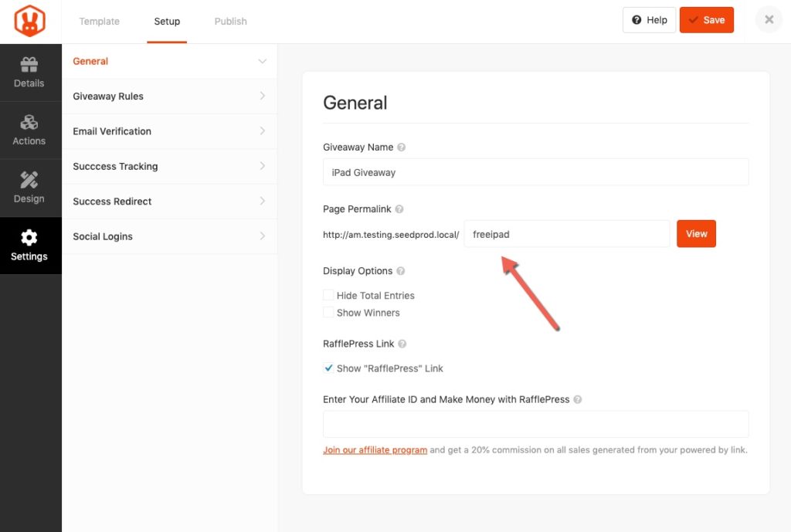Click the General panel heading
The image size is (791, 532).
point(355,103)
